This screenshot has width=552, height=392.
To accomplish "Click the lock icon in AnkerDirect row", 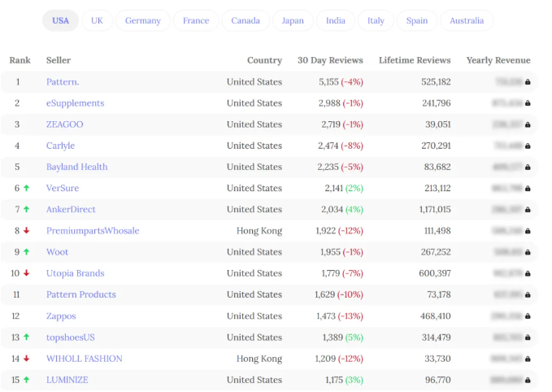I will 528,210.
